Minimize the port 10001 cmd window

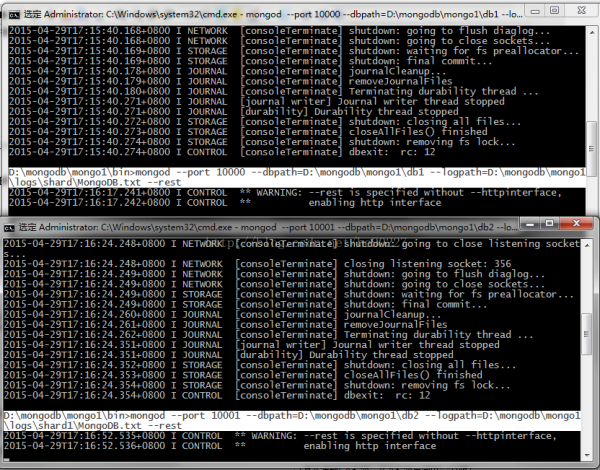pos(530,224)
